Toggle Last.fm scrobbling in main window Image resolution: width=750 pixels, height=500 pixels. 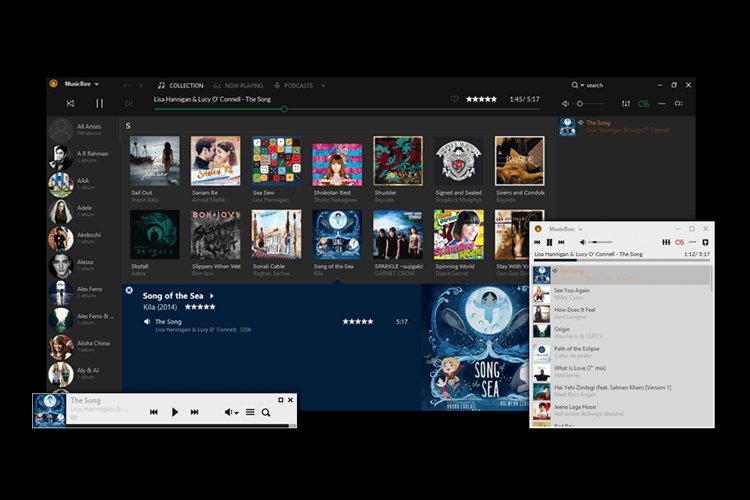[x=644, y=103]
